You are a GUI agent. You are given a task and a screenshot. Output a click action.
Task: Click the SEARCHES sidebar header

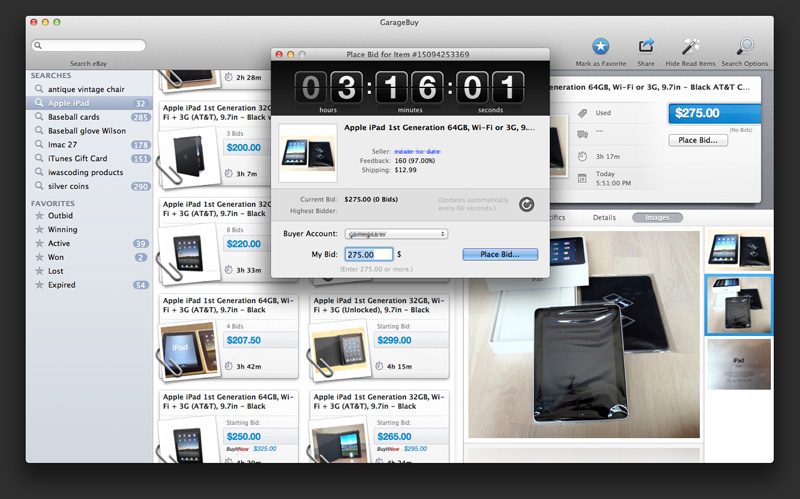pos(51,76)
